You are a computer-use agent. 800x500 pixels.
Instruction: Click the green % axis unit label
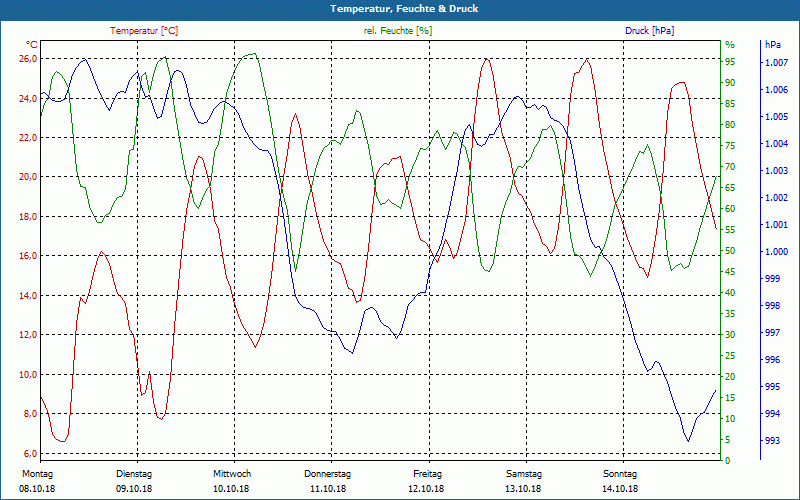tap(730, 44)
